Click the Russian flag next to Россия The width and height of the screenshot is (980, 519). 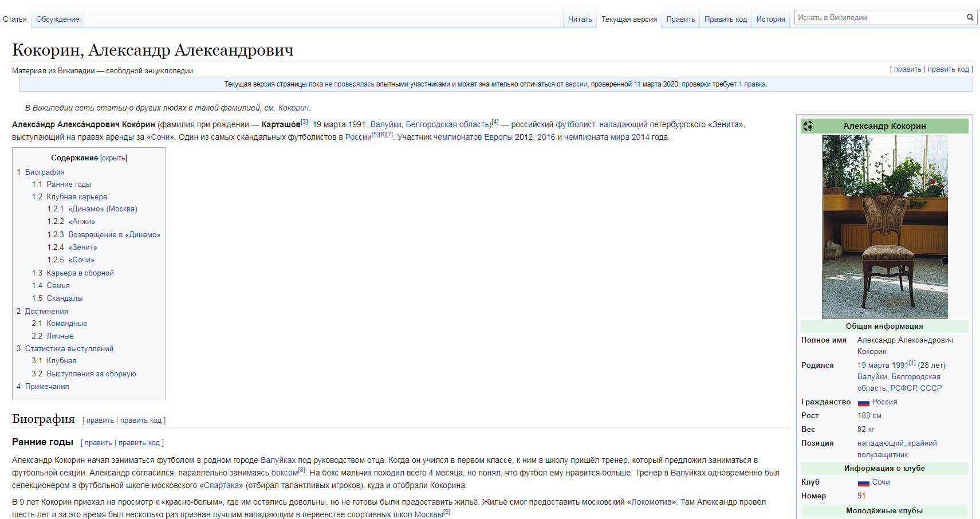coord(863,403)
